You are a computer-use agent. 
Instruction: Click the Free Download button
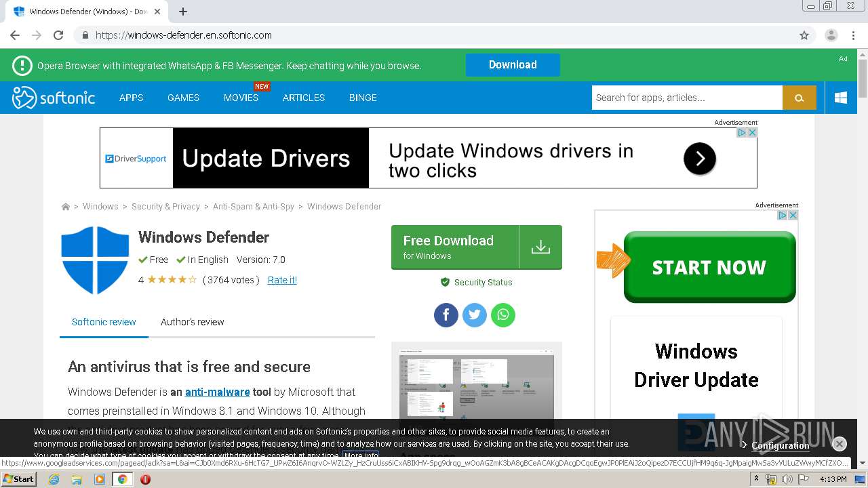click(x=476, y=247)
